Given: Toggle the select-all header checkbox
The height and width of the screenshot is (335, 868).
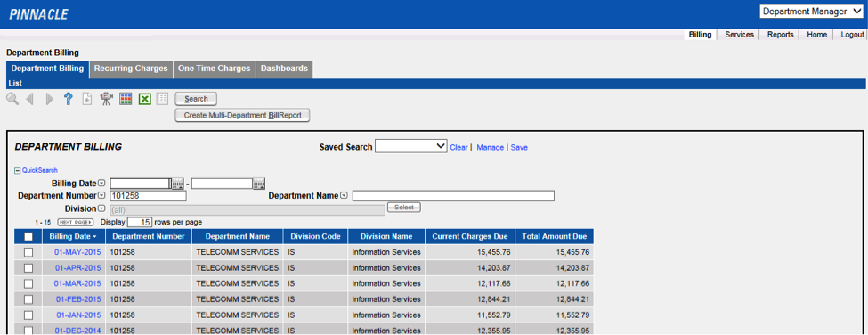Looking at the screenshot, I should click(28, 236).
